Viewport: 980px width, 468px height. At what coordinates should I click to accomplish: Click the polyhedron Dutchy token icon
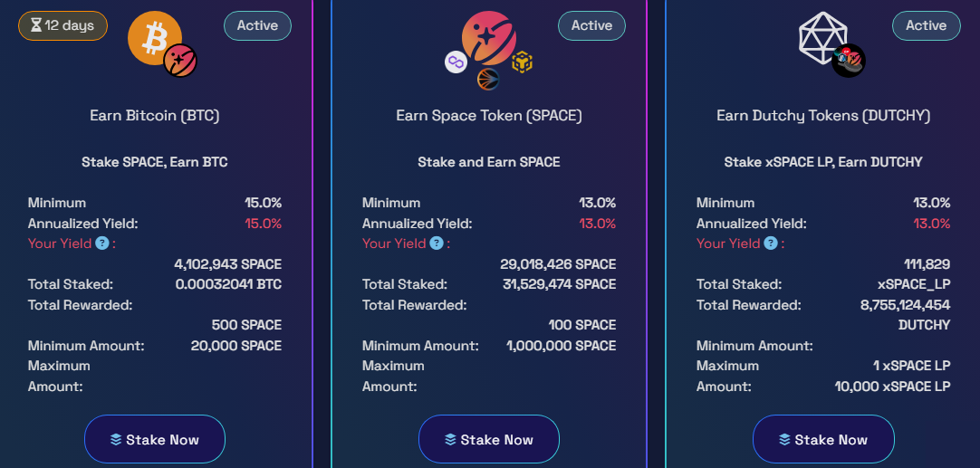coord(823,39)
